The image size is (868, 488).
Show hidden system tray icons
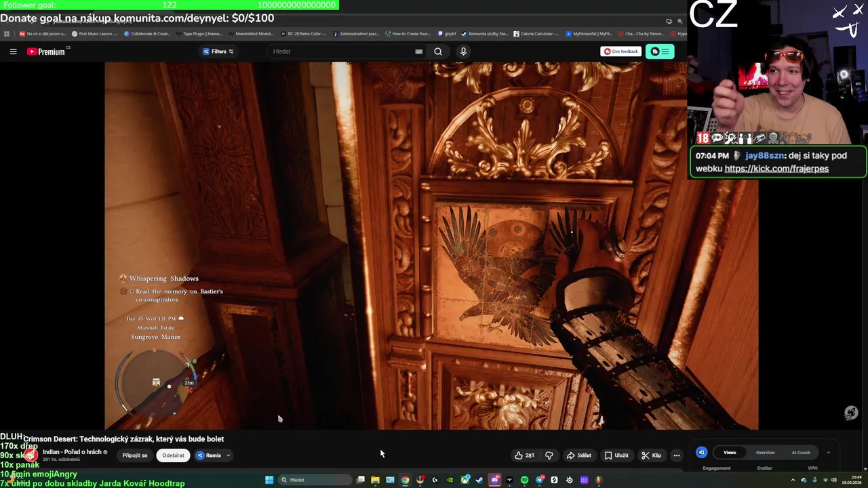click(x=793, y=480)
